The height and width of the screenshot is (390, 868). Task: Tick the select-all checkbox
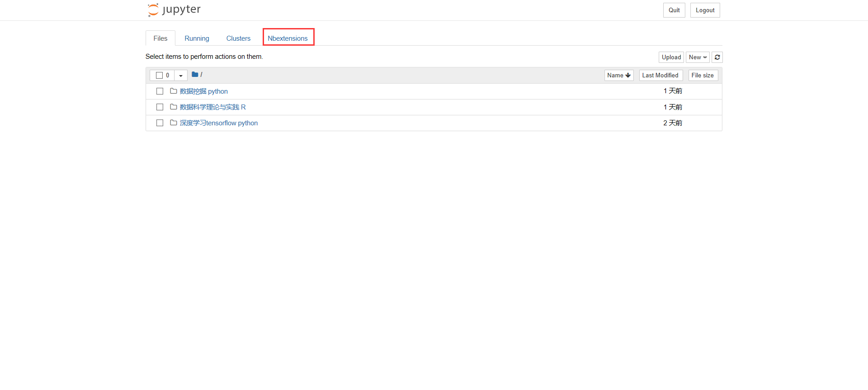[159, 76]
